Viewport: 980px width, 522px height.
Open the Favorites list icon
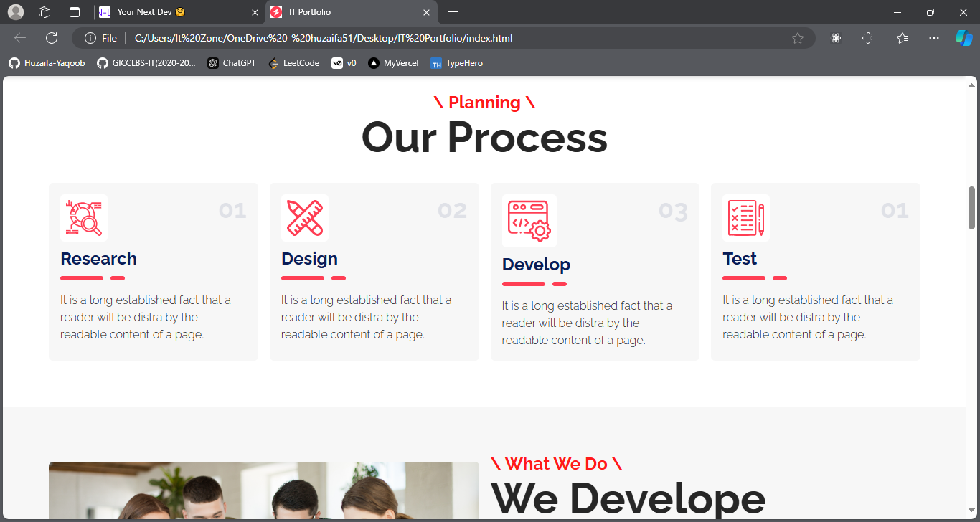[903, 38]
